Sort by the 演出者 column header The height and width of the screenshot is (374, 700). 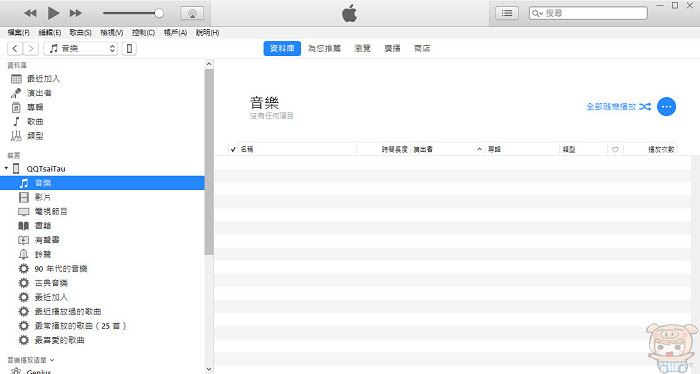(x=447, y=150)
